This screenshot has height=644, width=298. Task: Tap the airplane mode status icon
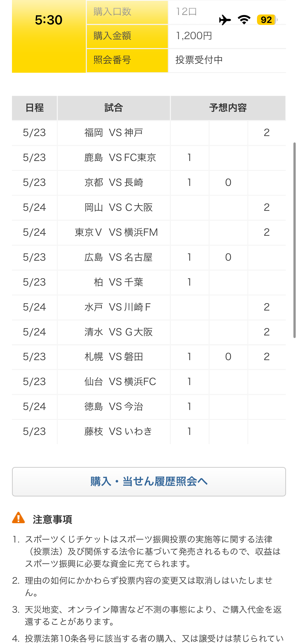225,20
